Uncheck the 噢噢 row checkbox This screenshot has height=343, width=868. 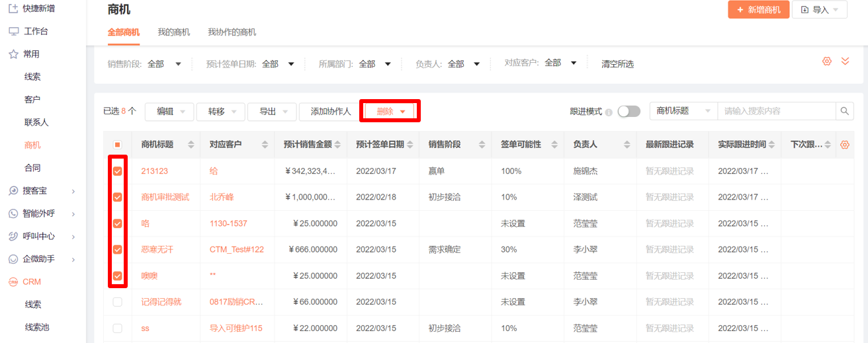(118, 276)
